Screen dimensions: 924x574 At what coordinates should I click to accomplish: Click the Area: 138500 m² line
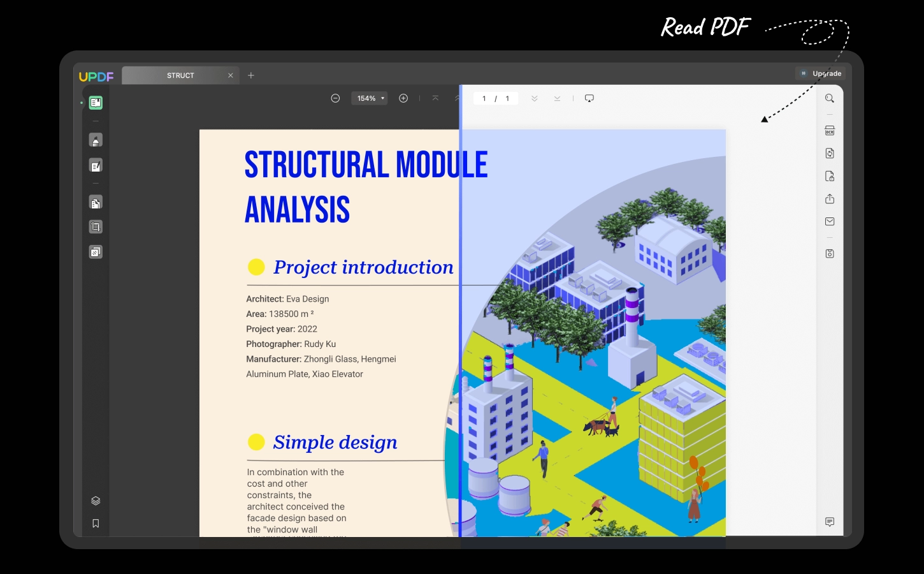tap(280, 314)
